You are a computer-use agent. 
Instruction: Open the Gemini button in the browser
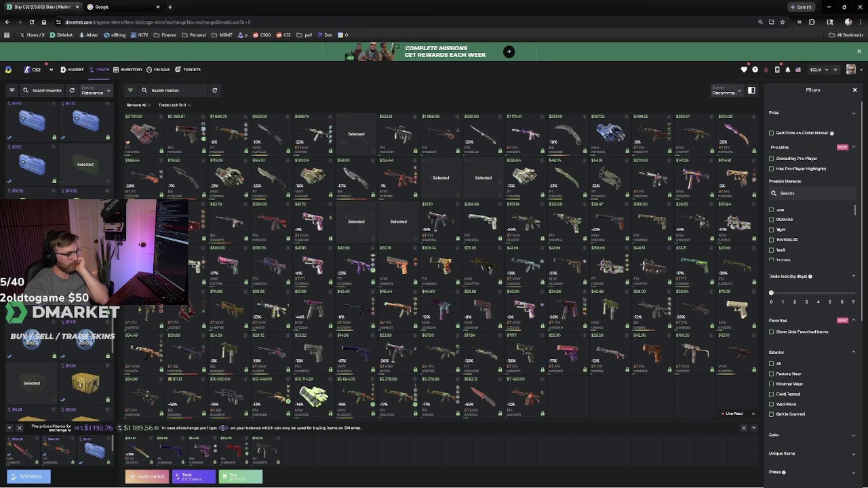pos(801,7)
